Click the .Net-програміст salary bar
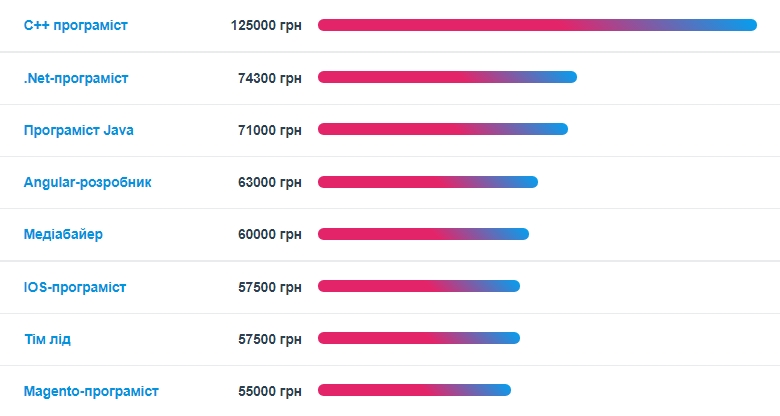 pos(447,77)
